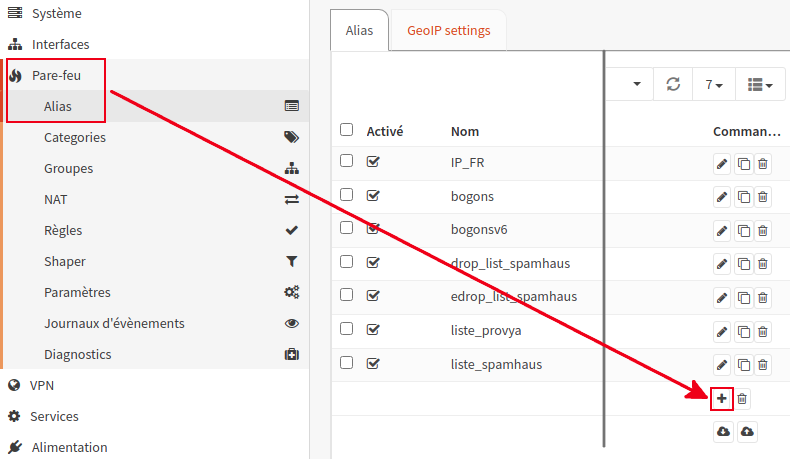Delete the edrop_list_spamhaus alias
Image resolution: width=790 pixels, height=459 pixels.
click(x=763, y=298)
